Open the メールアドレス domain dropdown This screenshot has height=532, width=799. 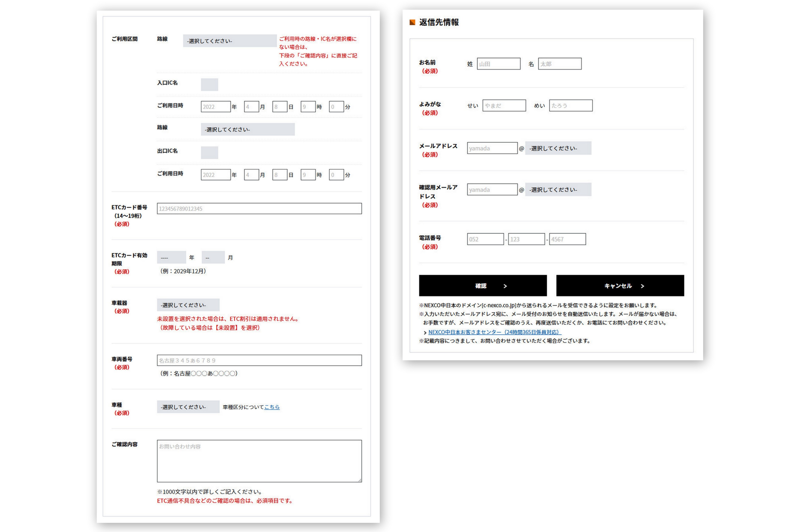pyautogui.click(x=558, y=148)
